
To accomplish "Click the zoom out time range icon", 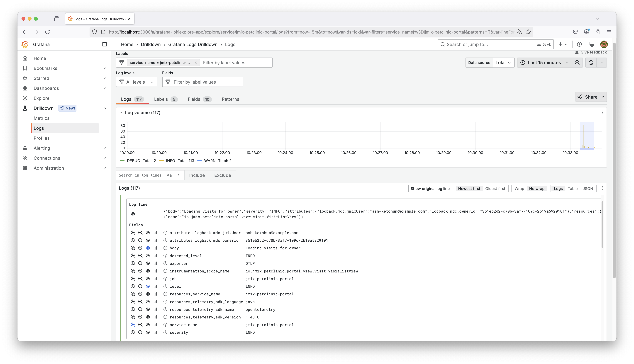I will pos(577,63).
